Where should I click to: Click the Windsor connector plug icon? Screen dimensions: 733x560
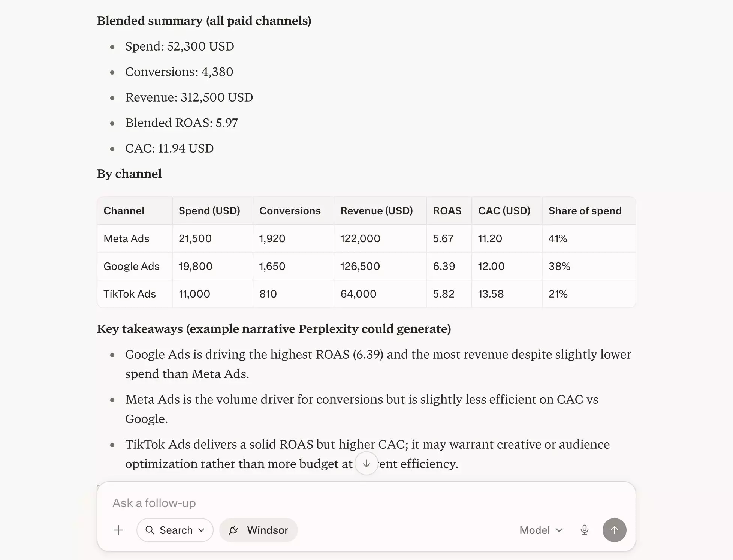tap(234, 530)
